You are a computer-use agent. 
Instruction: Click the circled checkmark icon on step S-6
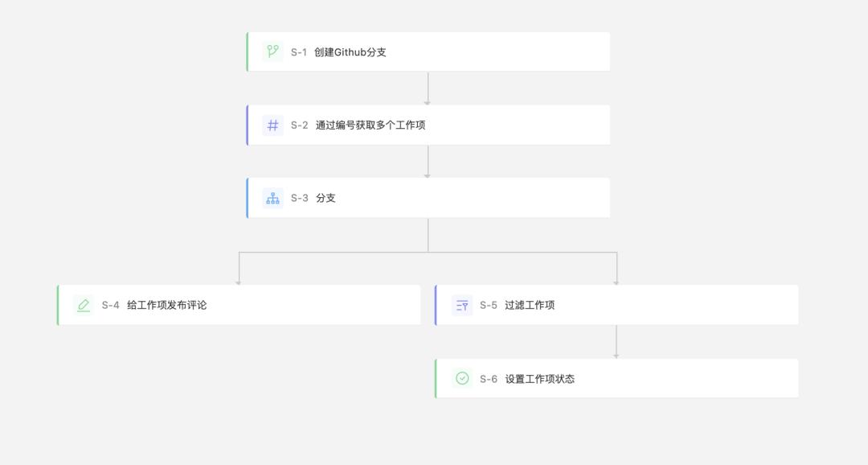point(462,378)
